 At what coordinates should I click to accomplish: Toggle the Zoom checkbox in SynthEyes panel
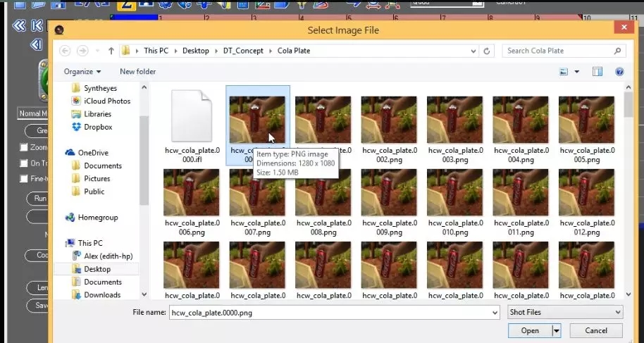click(x=24, y=147)
